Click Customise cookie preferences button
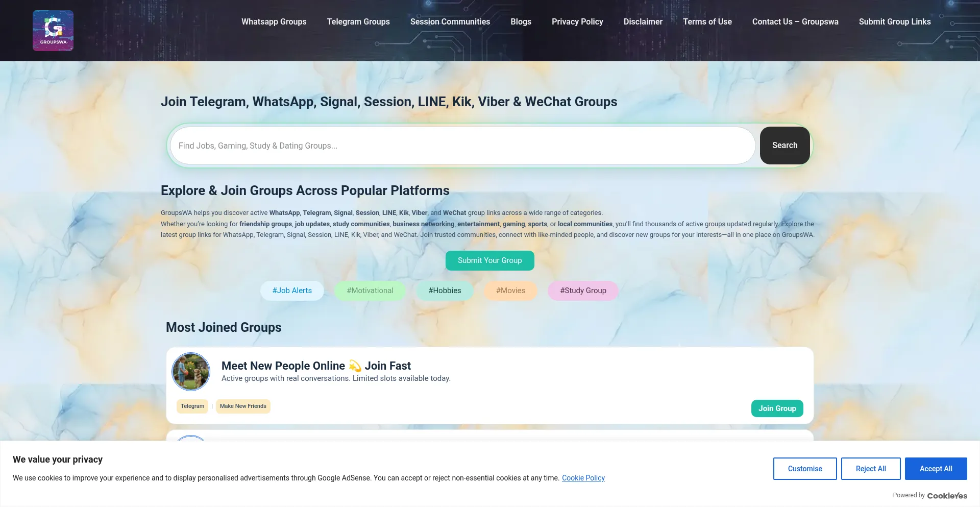Viewport: 980px width, 507px height. (805, 469)
